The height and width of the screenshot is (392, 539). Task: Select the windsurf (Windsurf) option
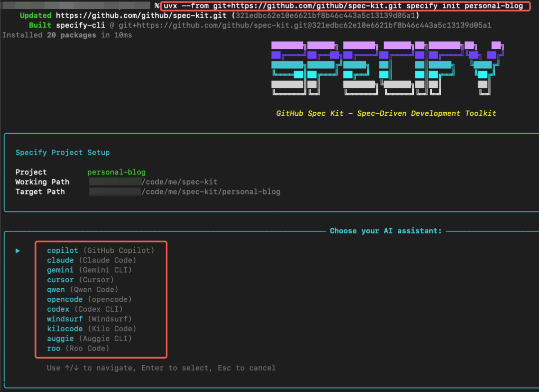[89, 319]
